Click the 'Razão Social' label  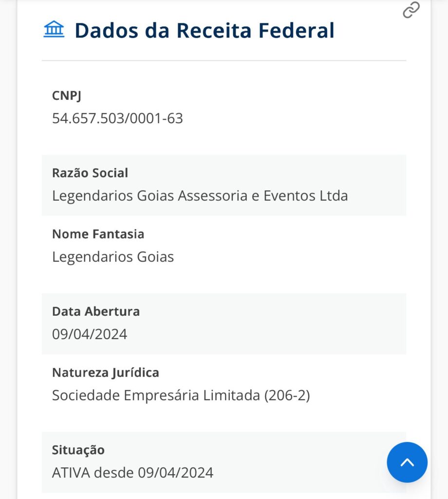tap(90, 173)
